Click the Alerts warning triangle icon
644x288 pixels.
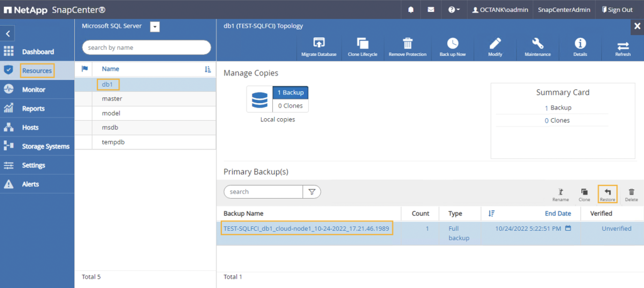9,184
